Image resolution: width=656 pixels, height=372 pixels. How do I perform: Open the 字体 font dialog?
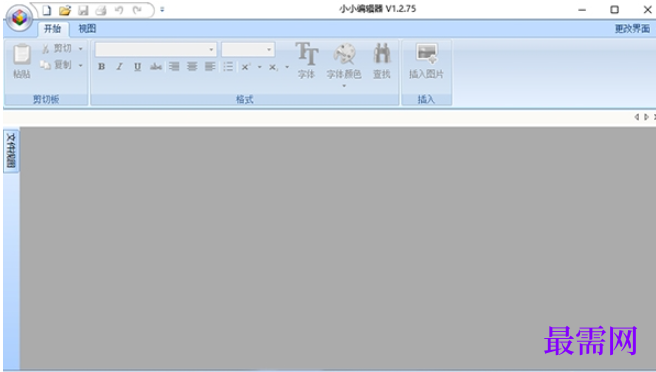tap(307, 61)
